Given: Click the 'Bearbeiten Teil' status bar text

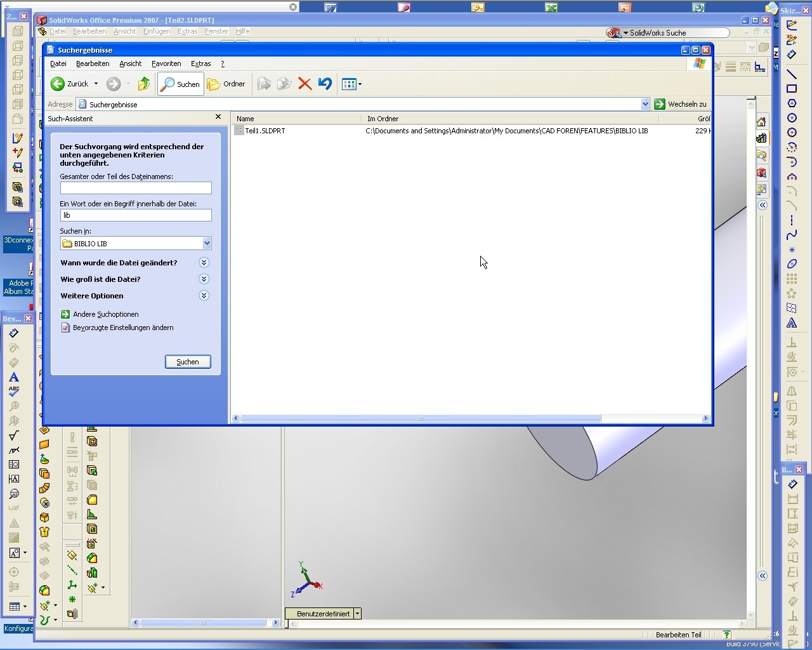Looking at the screenshot, I should [679, 635].
